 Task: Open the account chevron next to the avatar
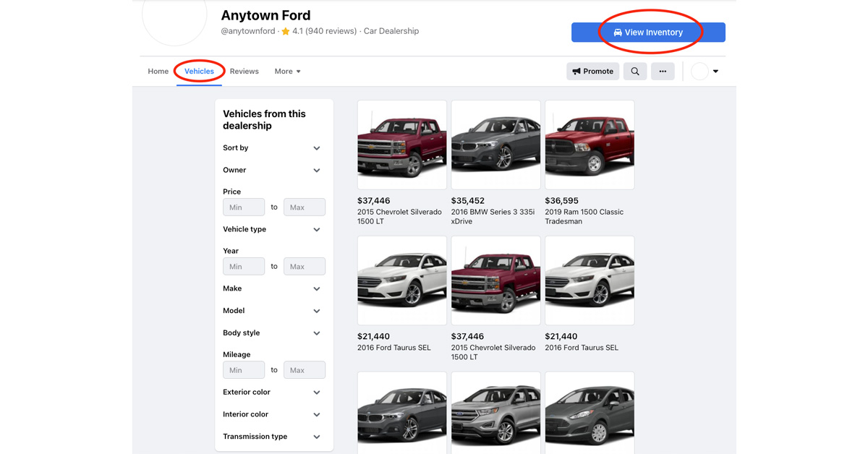click(715, 71)
